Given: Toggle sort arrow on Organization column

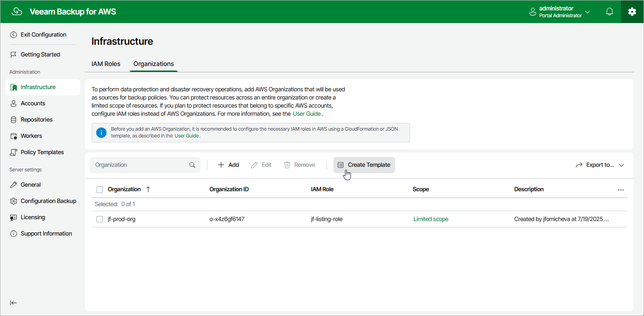Looking at the screenshot, I should (x=148, y=189).
